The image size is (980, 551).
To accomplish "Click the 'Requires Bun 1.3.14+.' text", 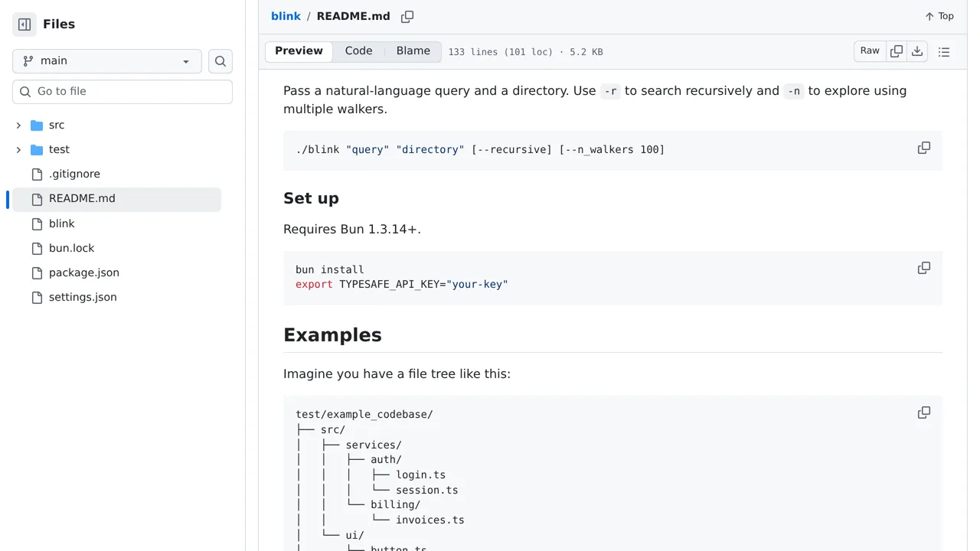I will tap(352, 229).
